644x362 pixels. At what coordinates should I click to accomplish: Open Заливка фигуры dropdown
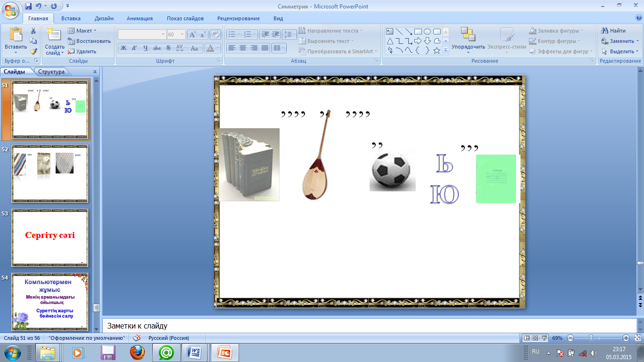(x=556, y=31)
